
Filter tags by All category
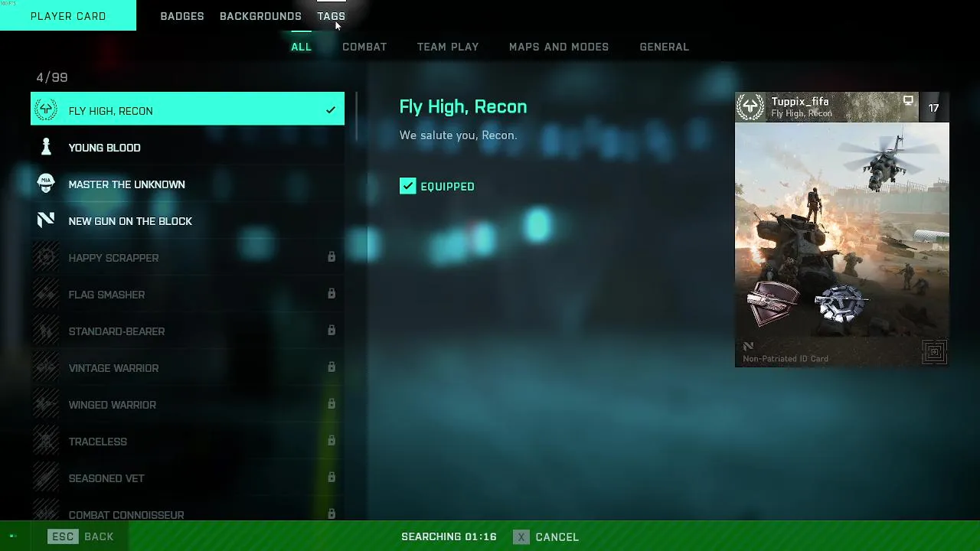coord(301,47)
